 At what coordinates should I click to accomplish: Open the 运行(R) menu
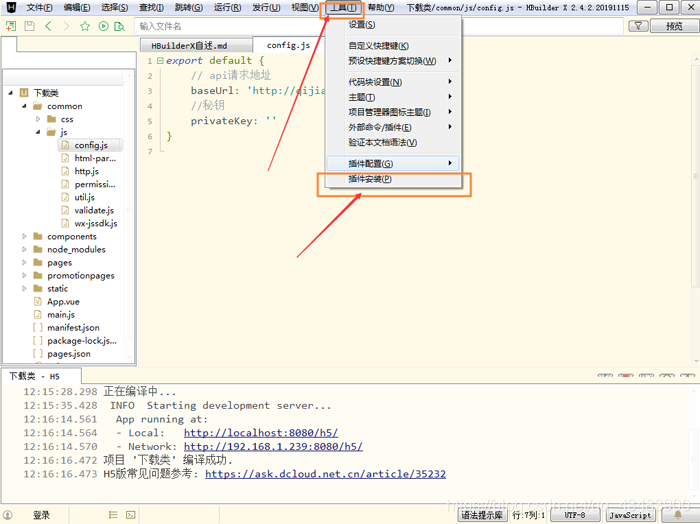coord(227,8)
